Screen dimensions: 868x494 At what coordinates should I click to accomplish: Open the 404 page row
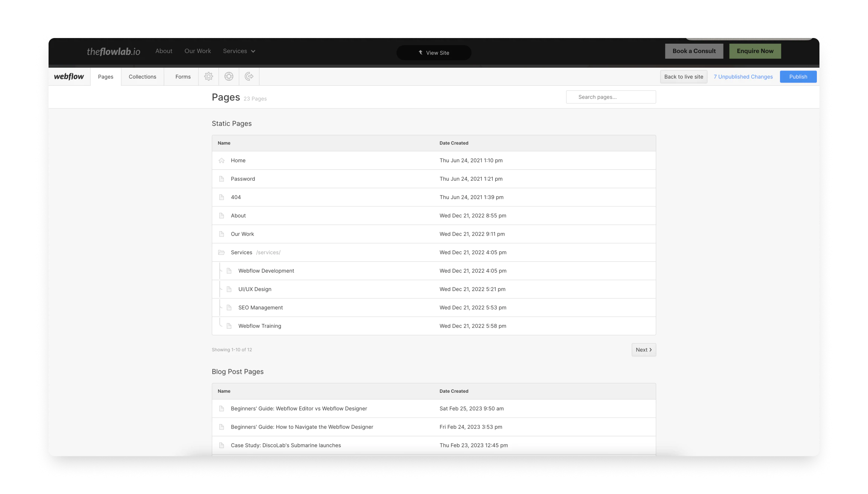coord(434,197)
